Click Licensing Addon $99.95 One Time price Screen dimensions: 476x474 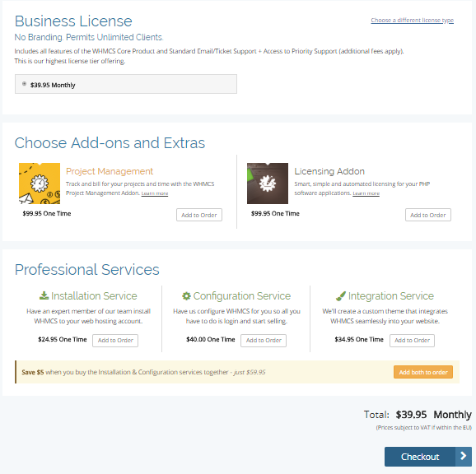[275, 213]
